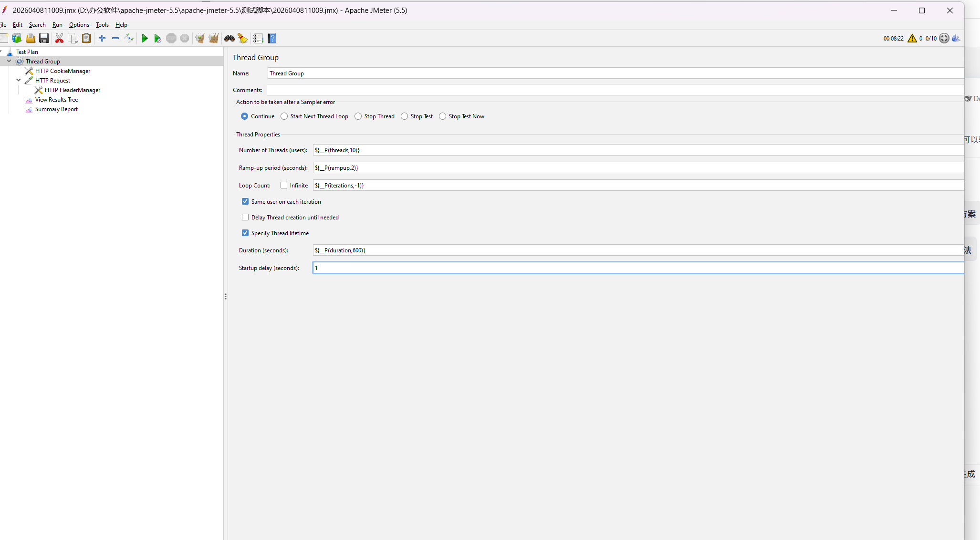Open the Options menu
The width and height of the screenshot is (980, 540).
[x=79, y=25]
